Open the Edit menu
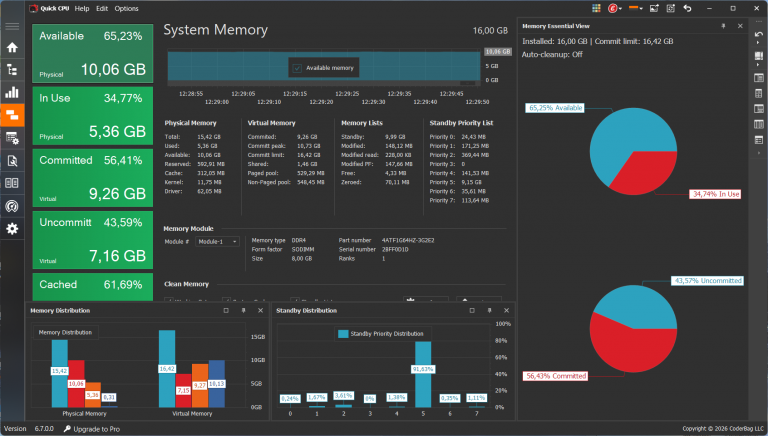The height and width of the screenshot is (436, 768). (102, 8)
